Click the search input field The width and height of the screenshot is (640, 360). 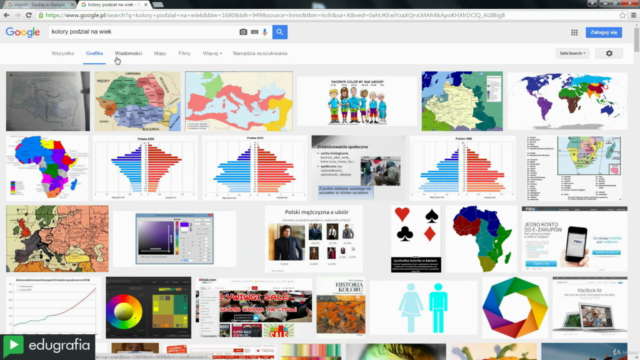143,32
